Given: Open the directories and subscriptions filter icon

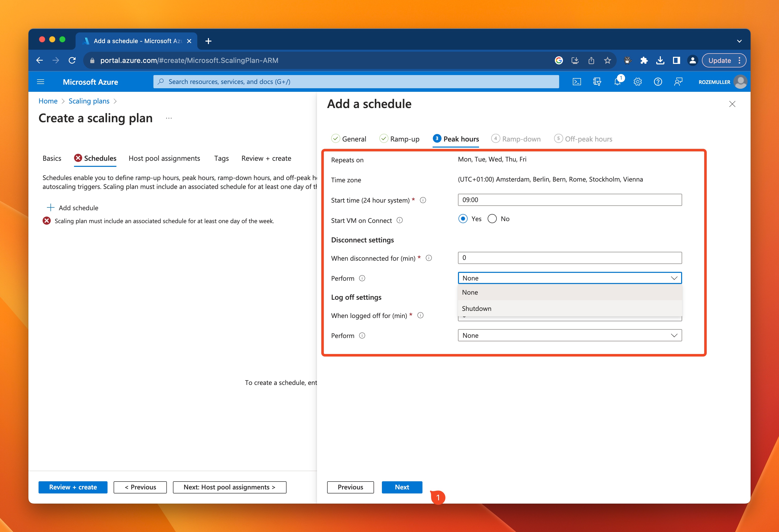Looking at the screenshot, I should tap(597, 82).
